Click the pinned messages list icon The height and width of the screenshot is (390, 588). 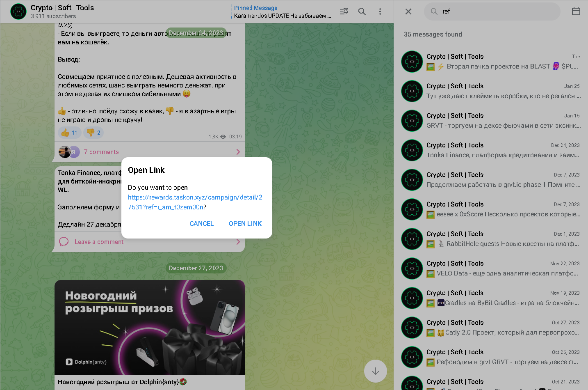tap(344, 11)
